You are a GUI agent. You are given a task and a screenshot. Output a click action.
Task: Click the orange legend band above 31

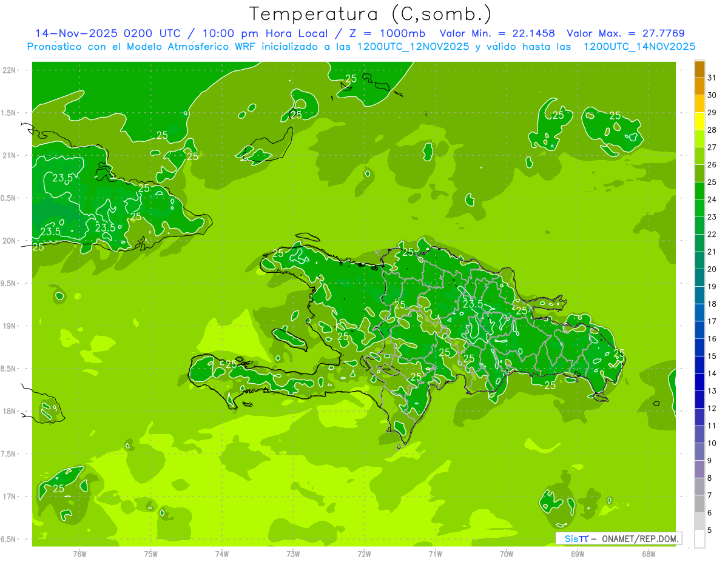tap(699, 69)
